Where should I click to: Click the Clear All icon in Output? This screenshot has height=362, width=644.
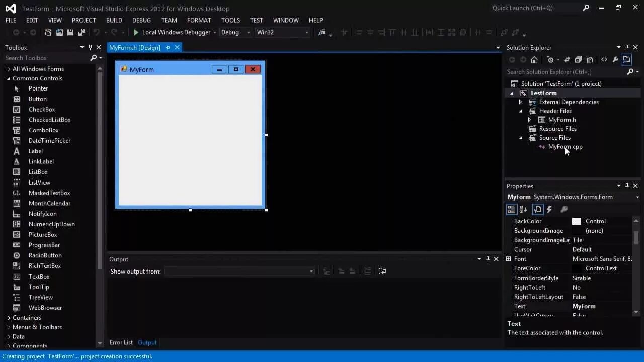367,271
